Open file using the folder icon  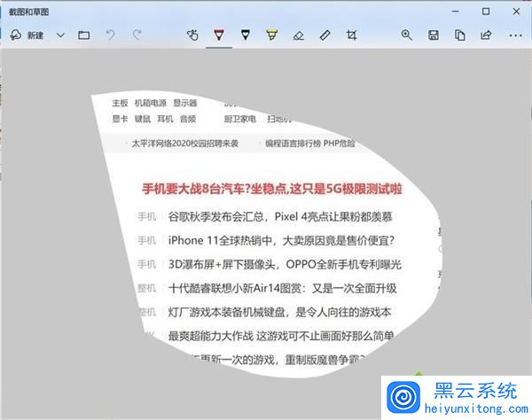[83, 35]
